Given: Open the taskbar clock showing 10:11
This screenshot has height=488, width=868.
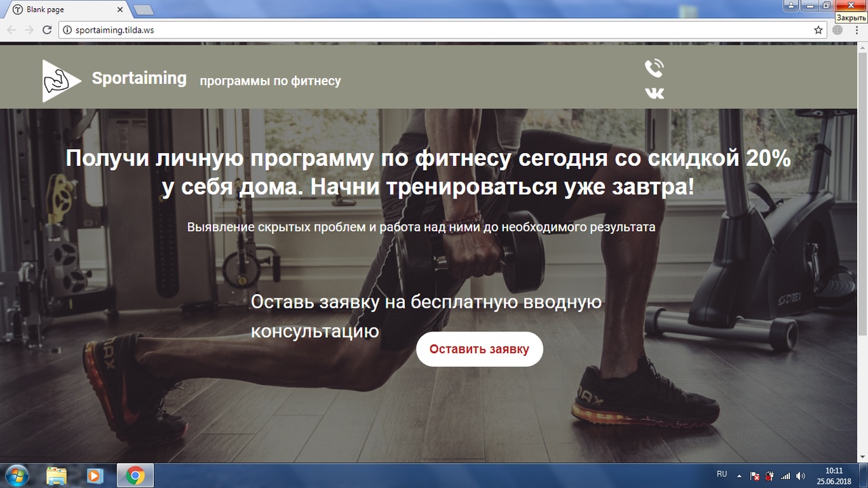Looking at the screenshot, I should click(x=833, y=476).
